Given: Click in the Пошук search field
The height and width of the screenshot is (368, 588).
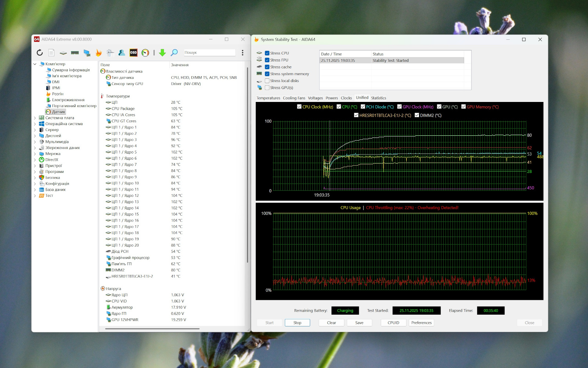Looking at the screenshot, I should pos(209,53).
